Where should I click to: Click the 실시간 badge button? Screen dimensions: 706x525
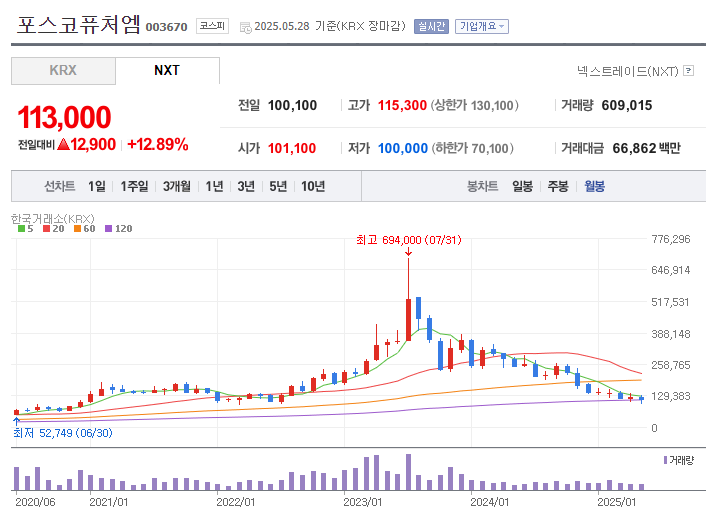tap(431, 26)
